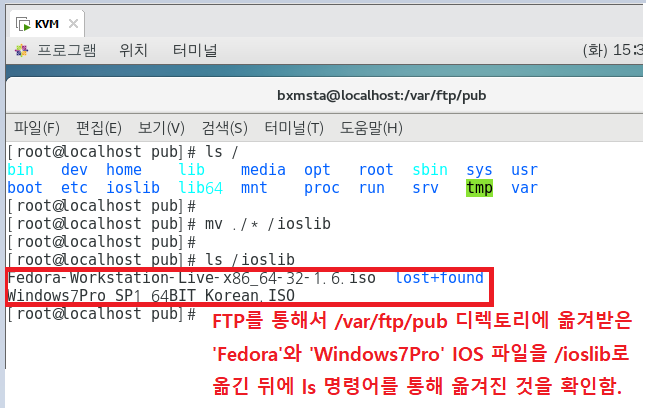646x408 pixels.
Task: Open the 편집(E) menu
Action: [98, 128]
